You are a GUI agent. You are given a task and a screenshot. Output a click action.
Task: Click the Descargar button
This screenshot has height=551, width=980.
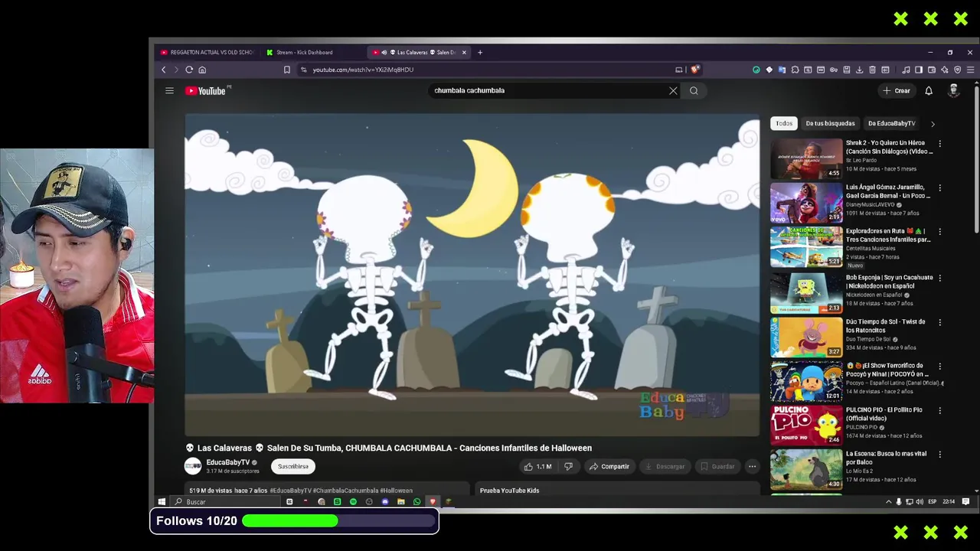coord(664,466)
